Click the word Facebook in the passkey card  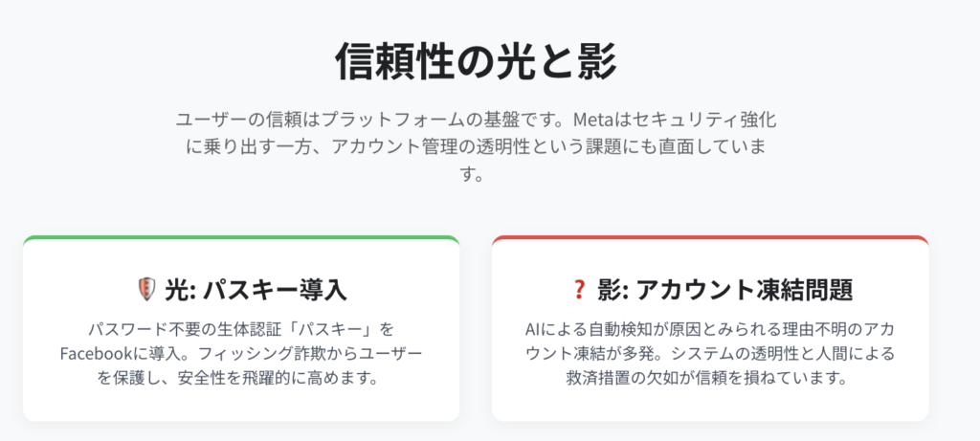(x=102, y=353)
